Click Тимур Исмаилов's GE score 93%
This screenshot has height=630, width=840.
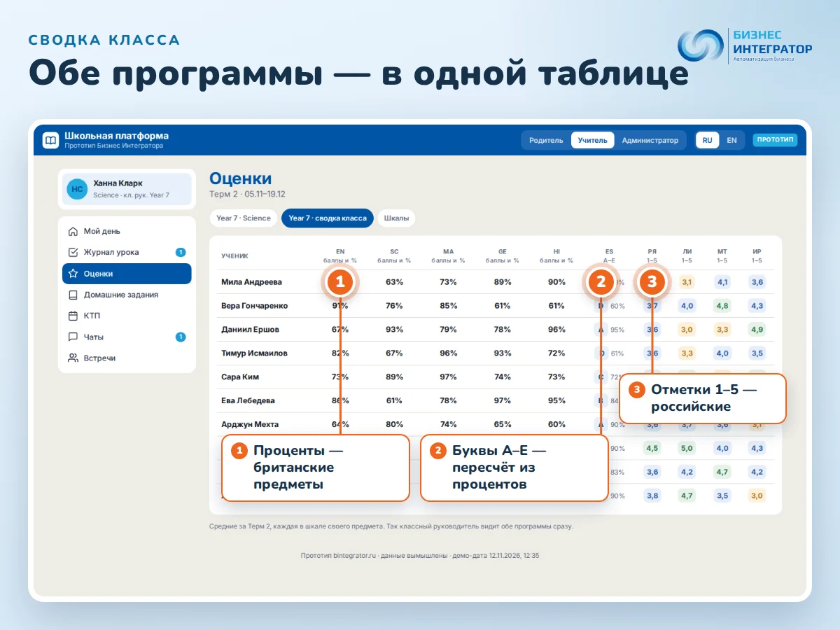click(503, 353)
